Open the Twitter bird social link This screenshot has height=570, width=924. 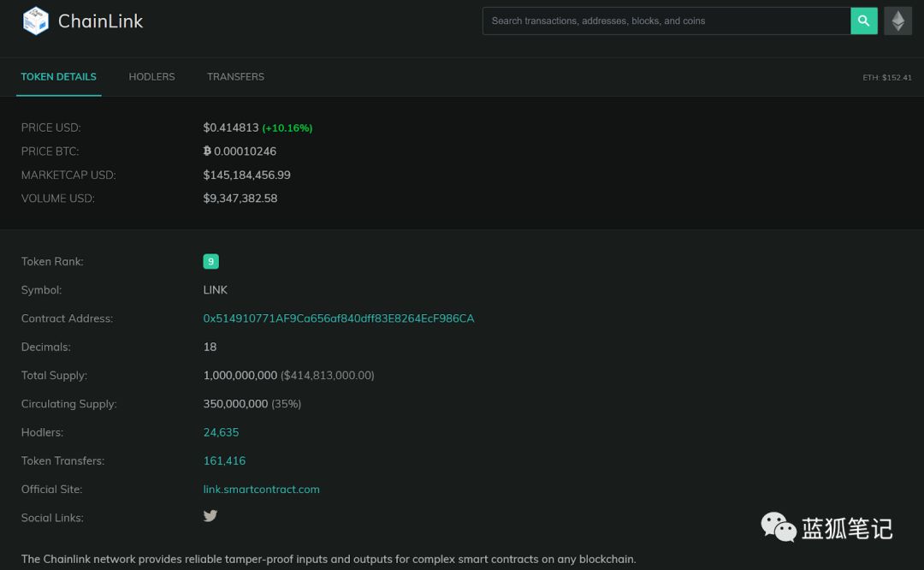[210, 516]
